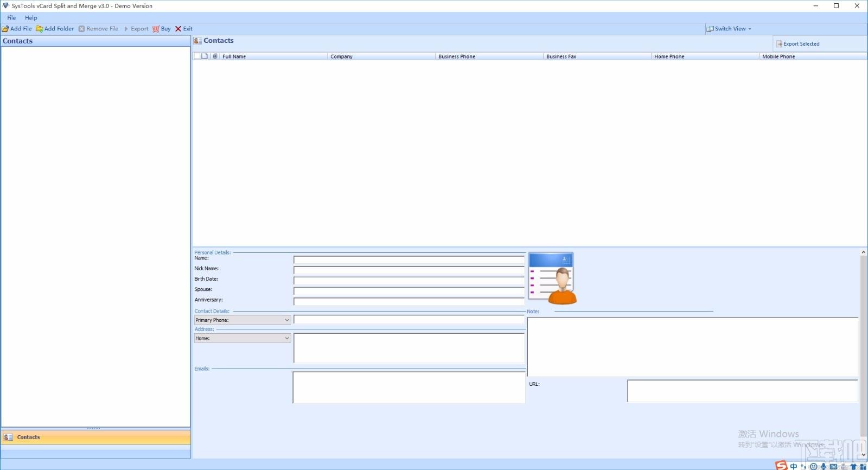868x470 pixels.
Task: Click the input method emoji smiley icon
Action: [813, 466]
